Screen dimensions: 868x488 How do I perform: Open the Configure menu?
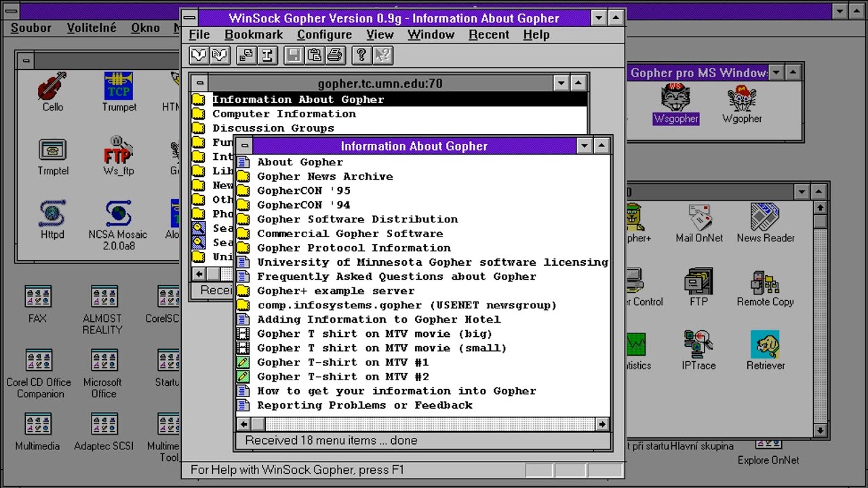325,35
